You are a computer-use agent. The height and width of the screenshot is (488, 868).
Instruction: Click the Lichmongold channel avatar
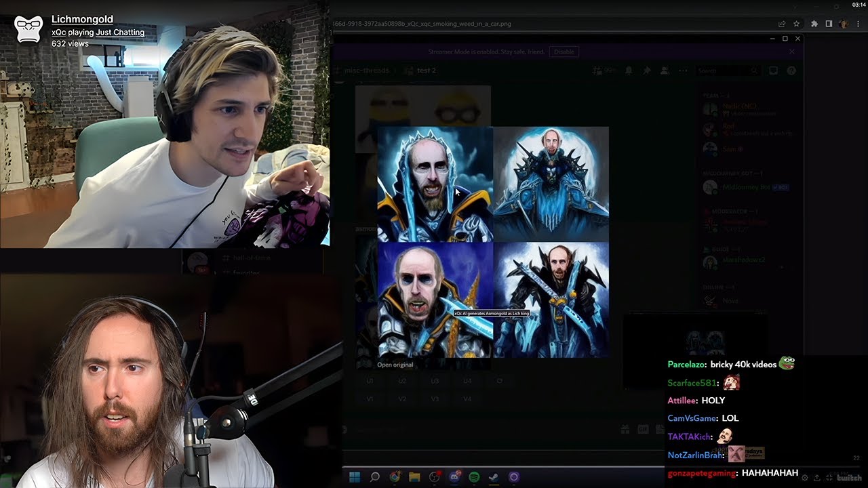tap(29, 29)
